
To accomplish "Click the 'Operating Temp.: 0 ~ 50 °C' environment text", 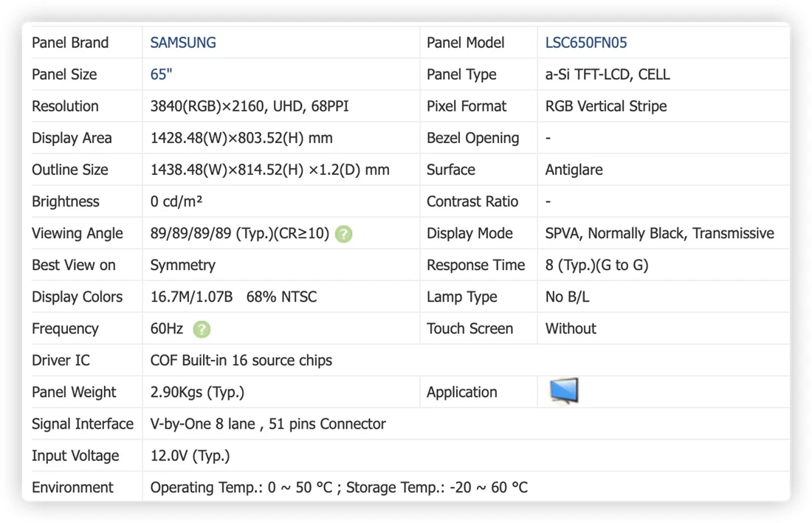I will click(x=241, y=488).
